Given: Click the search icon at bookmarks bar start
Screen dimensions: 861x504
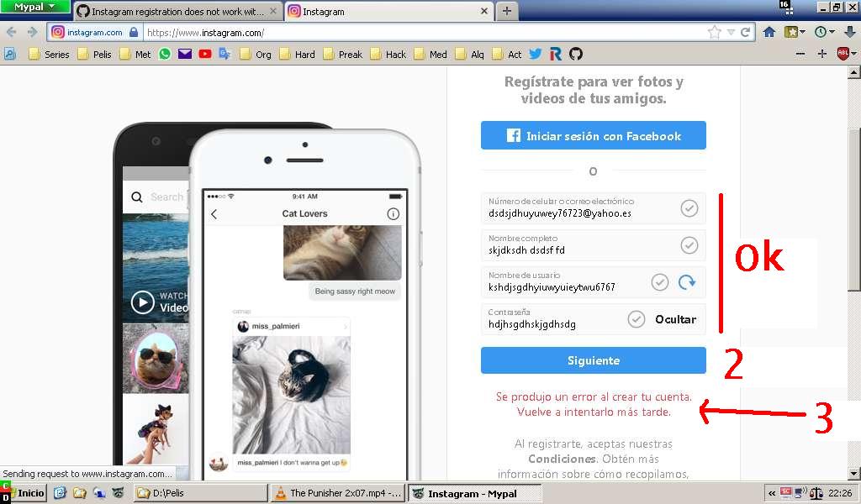Looking at the screenshot, I should click(x=10, y=54).
